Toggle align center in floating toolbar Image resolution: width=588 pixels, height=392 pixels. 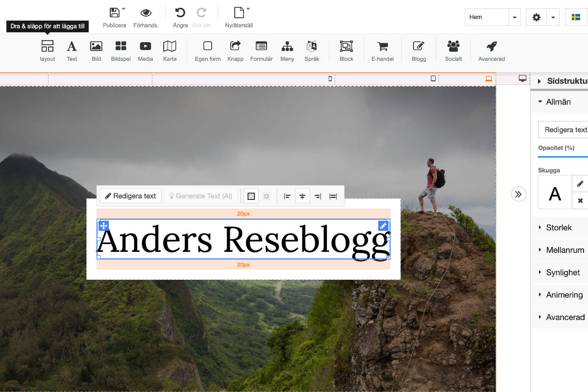coord(302,196)
